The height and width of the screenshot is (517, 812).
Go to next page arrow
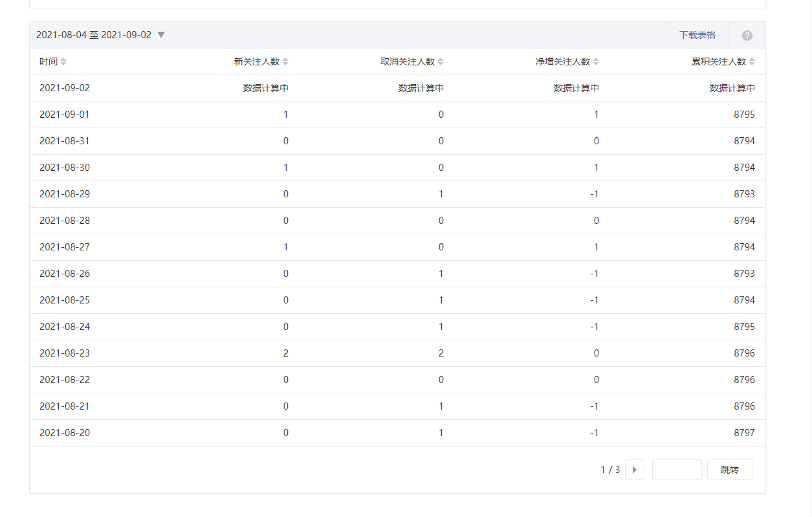[x=634, y=470]
